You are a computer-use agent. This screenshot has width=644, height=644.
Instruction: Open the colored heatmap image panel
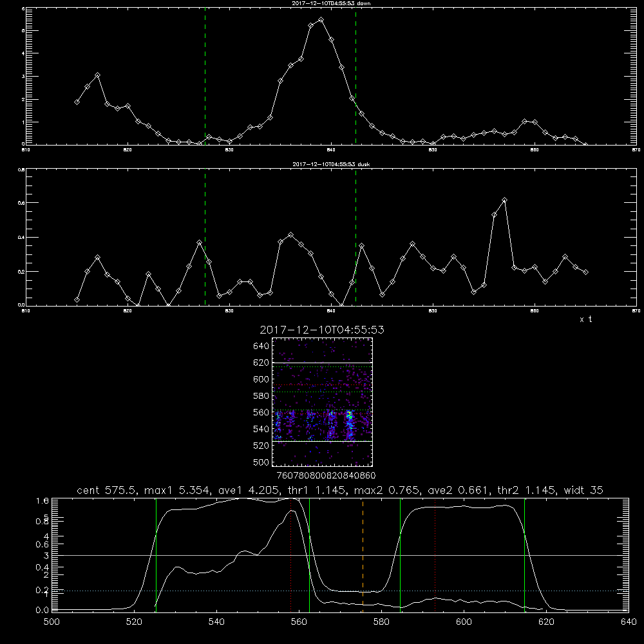[322, 402]
